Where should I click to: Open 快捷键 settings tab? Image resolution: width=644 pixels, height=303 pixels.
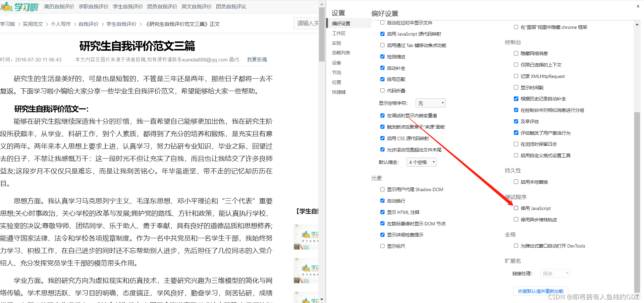click(339, 92)
